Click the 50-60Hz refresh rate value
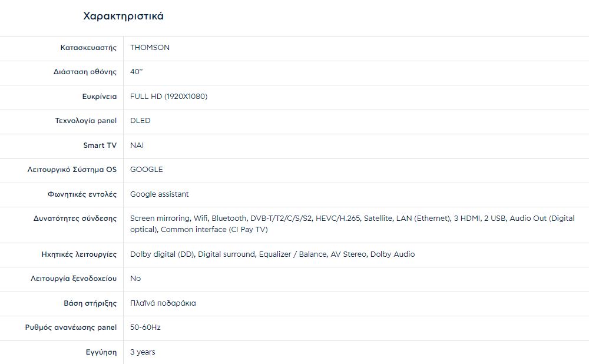The image size is (589, 364). point(145,327)
